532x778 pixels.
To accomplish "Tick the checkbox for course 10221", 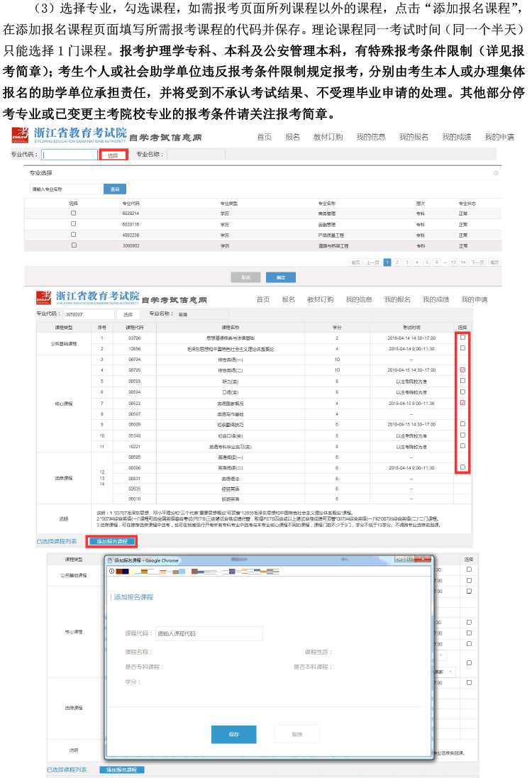I will tap(462, 446).
